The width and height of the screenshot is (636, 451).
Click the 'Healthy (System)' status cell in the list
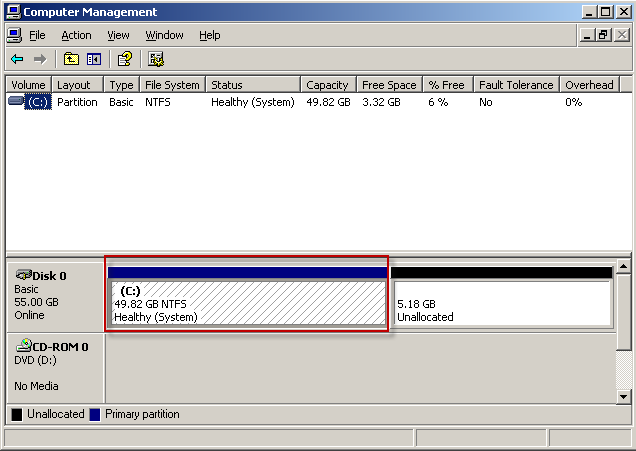coord(253,102)
